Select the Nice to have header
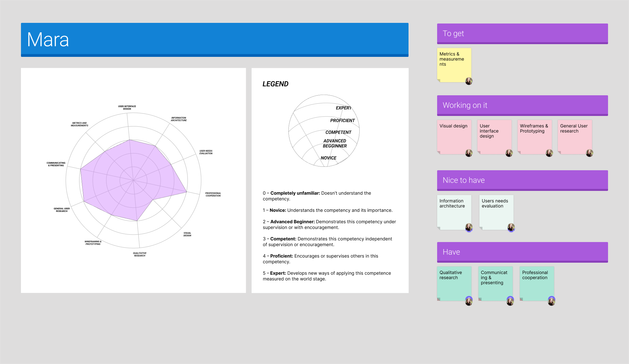 coord(522,180)
